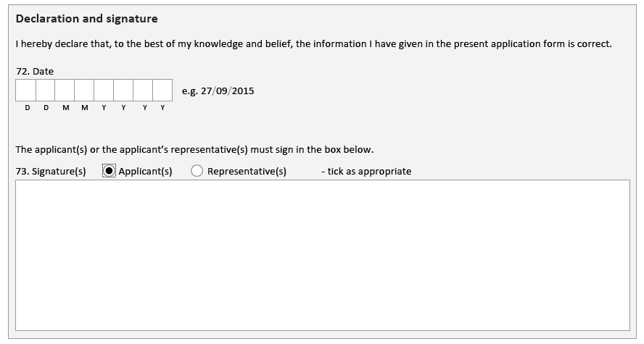This screenshot has width=644, height=344.
Task: Select the Representative(s) radio button
Action: click(x=197, y=172)
